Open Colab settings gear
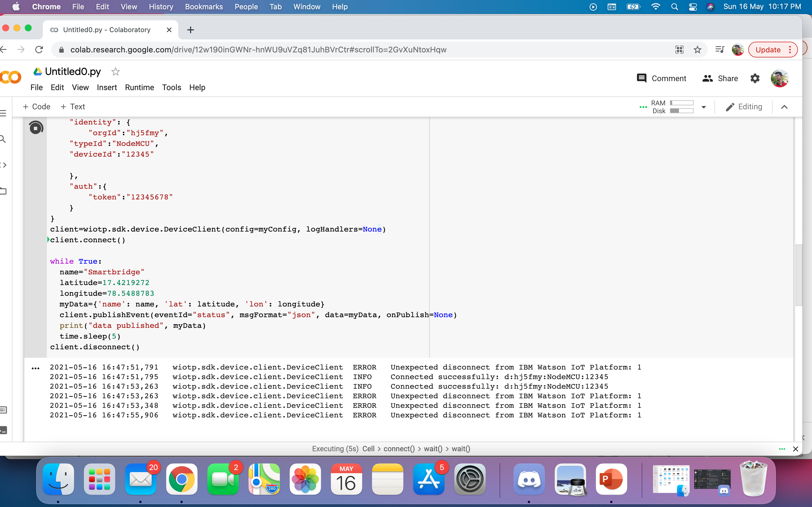This screenshot has width=812, height=507. coord(754,79)
